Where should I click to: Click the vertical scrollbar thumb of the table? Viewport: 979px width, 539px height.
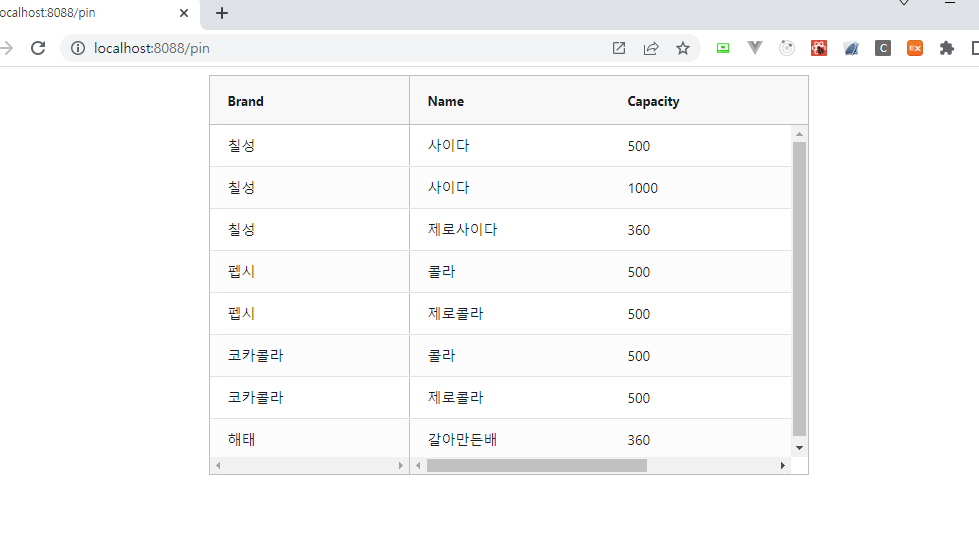[x=799, y=289]
